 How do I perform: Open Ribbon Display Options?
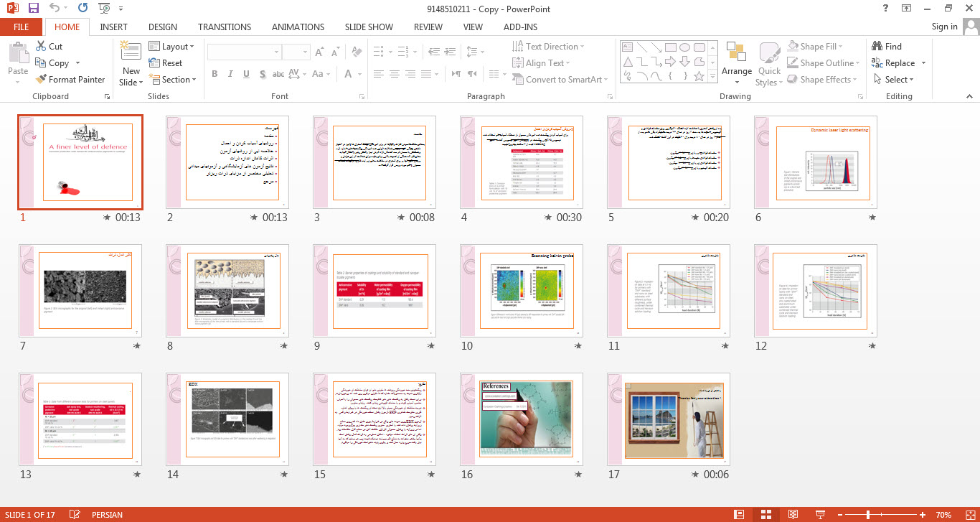[907, 8]
